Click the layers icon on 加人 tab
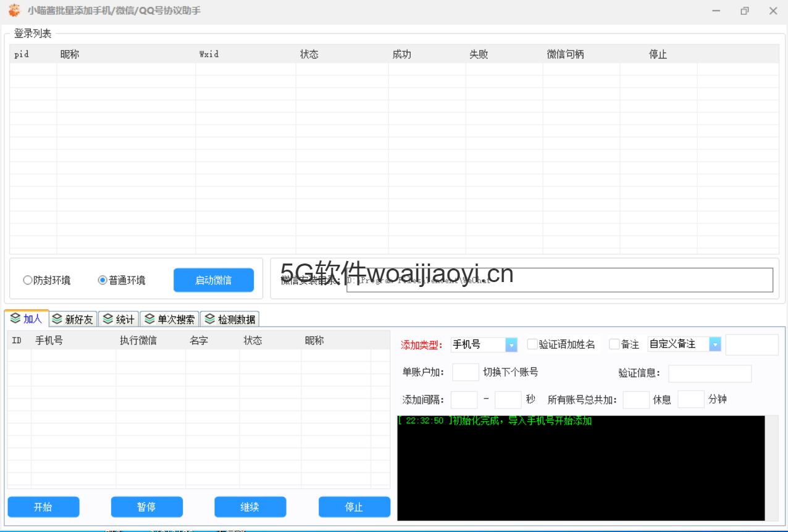 point(15,318)
